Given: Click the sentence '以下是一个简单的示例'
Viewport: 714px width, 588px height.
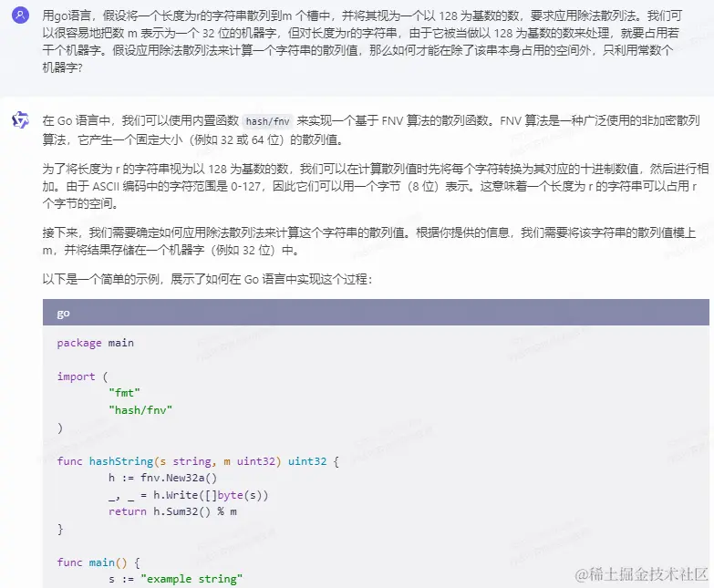Looking at the screenshot, I should click(207, 279).
